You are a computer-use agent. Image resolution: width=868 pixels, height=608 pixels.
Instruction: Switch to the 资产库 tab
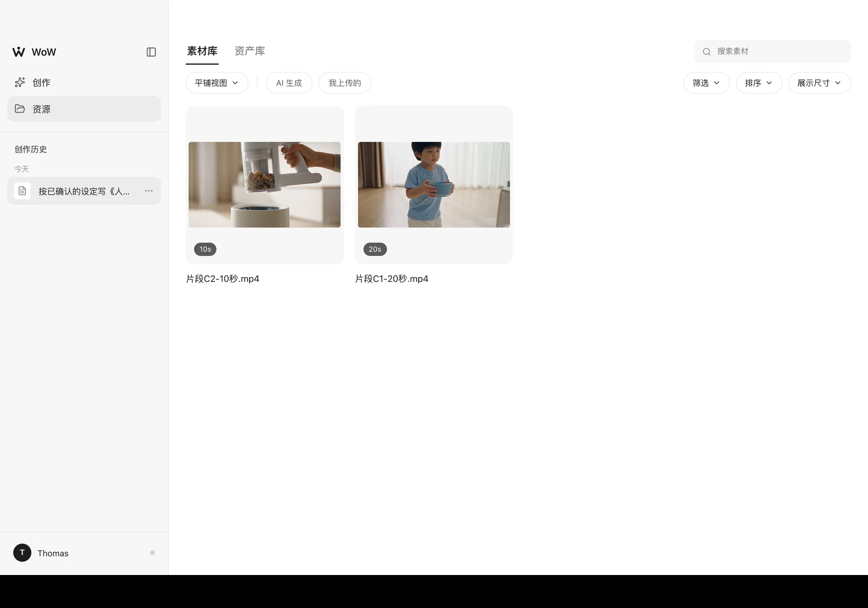tap(250, 51)
